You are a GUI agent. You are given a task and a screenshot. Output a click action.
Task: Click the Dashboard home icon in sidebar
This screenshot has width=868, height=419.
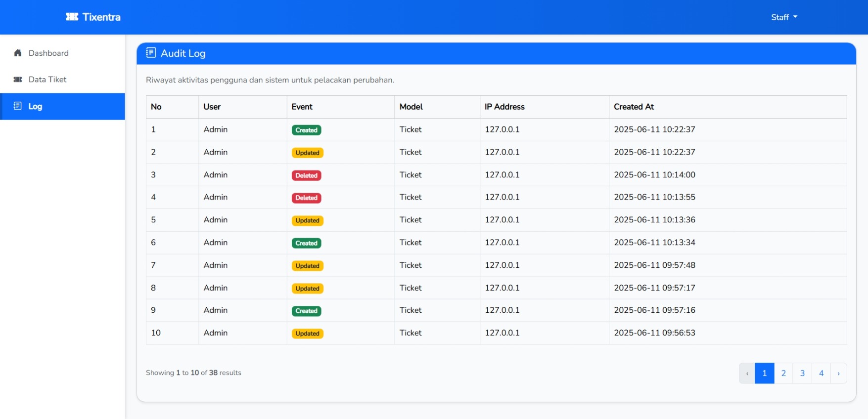18,53
